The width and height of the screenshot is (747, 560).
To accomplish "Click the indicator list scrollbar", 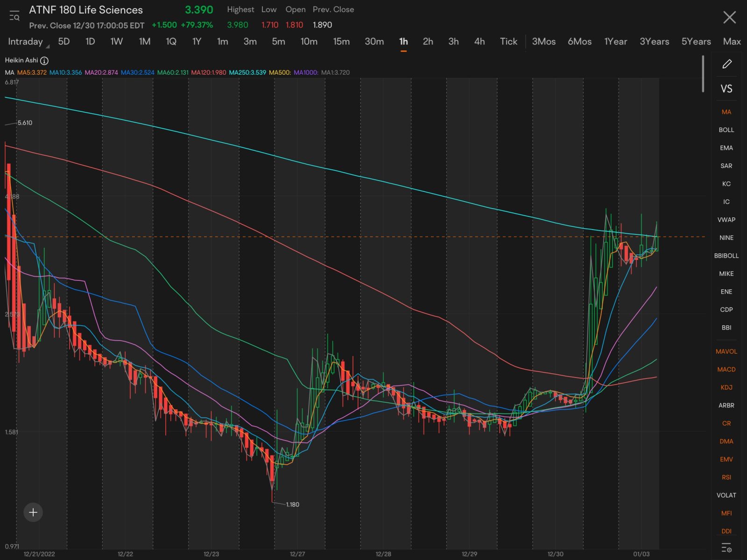I will pyautogui.click(x=703, y=74).
